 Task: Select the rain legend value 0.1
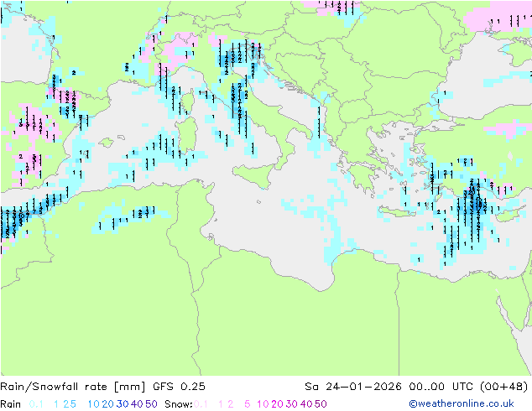click(x=36, y=404)
